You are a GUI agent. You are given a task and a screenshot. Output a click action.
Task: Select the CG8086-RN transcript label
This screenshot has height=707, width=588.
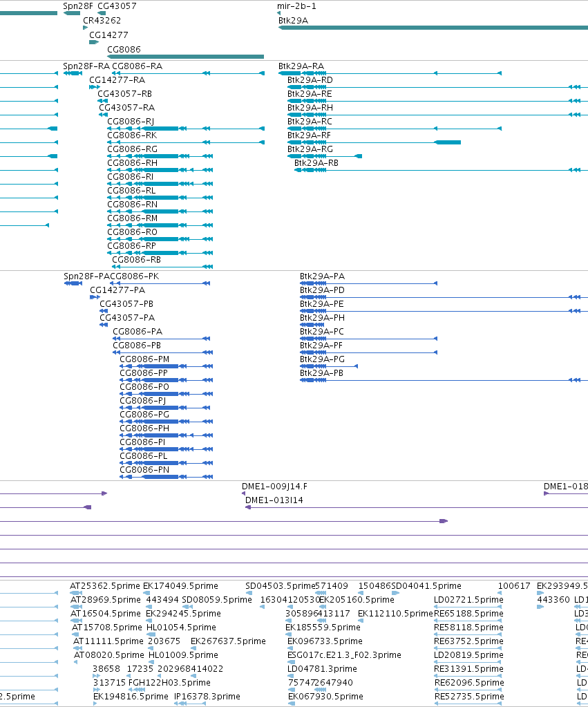click(132, 205)
